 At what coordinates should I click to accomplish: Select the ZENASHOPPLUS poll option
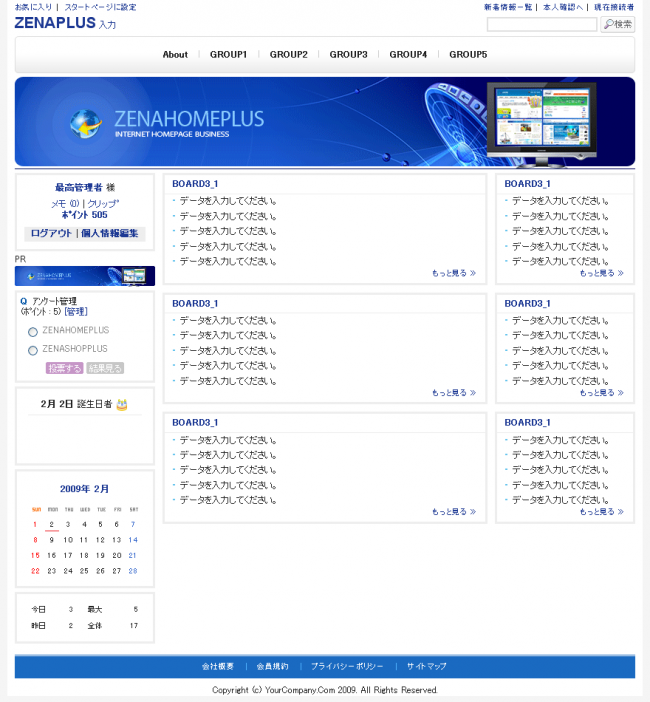(x=33, y=350)
